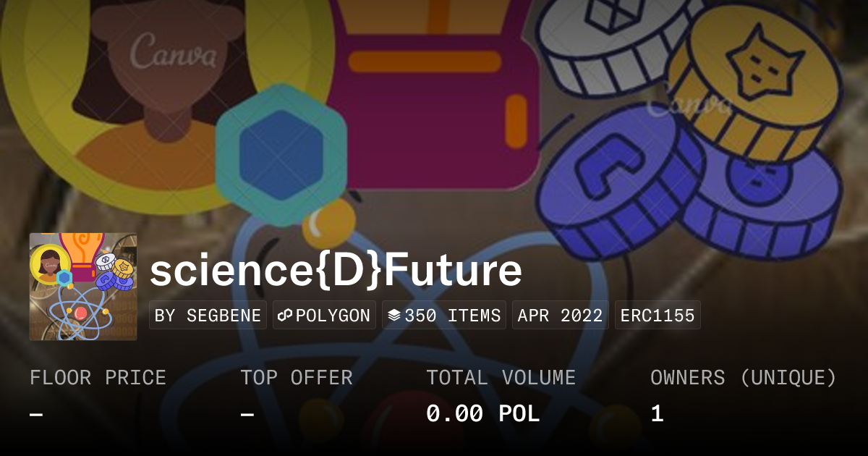Open creator profile BY SEGBENE
This screenshot has width=868, height=456.
[x=208, y=316]
